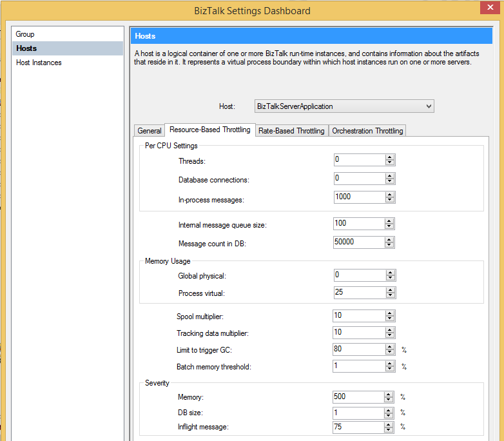504x441 pixels.
Task: Click the Limit to trigger GC field
Action: 359,349
